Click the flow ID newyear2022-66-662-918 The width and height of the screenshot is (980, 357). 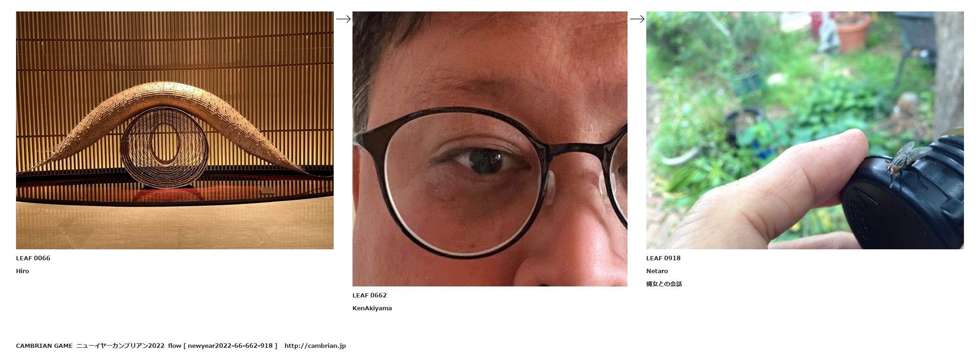230,346
